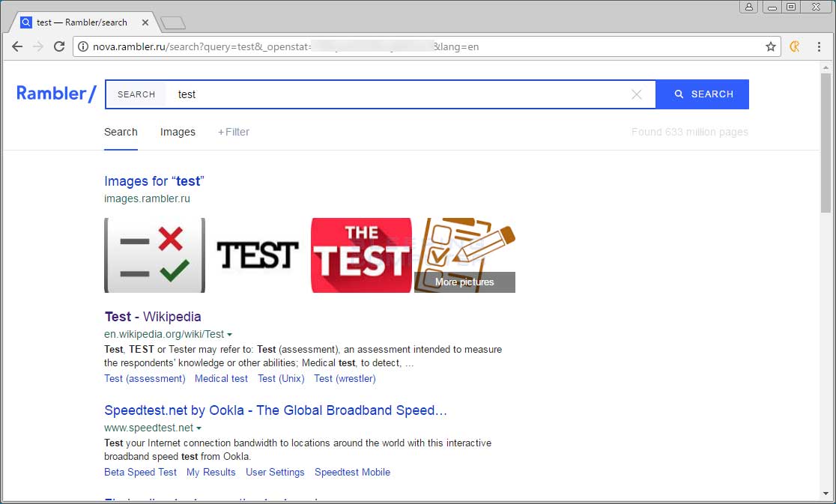
Task: Open the 'Test - Wikipedia' result
Action: [153, 317]
